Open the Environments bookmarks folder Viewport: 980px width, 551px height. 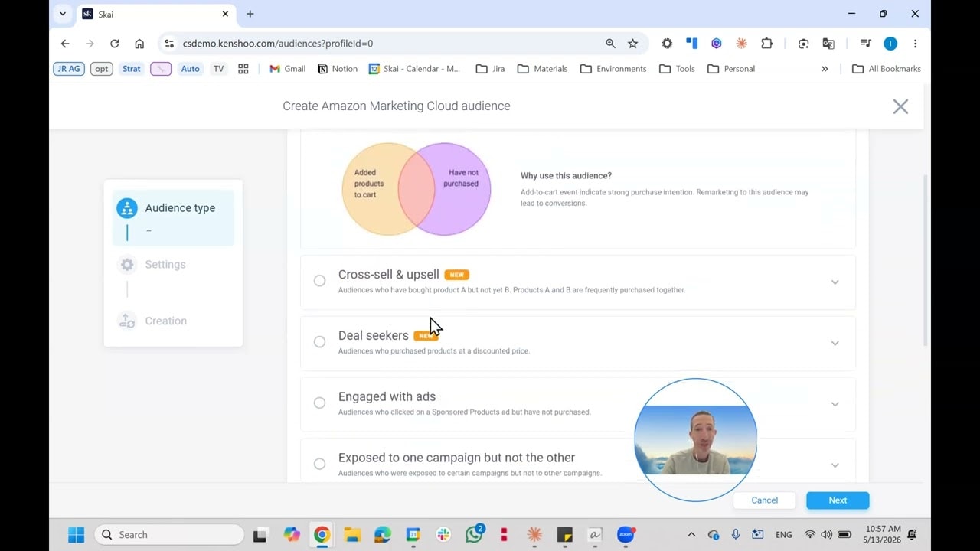click(613, 69)
